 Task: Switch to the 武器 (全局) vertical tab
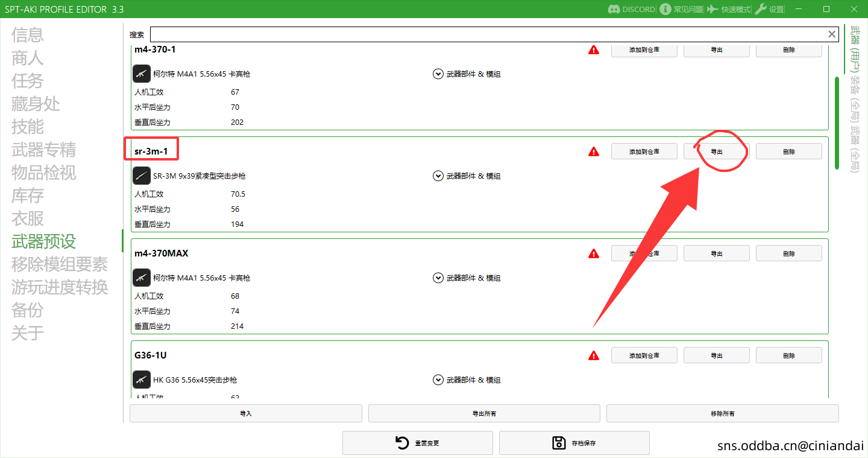point(855,149)
